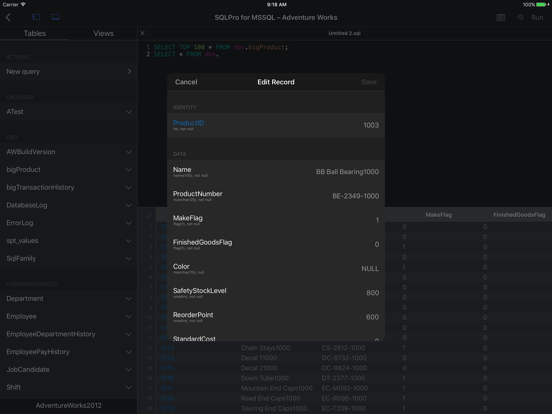Edit the Name field BB Ball Bearing1000
The width and height of the screenshot is (552, 414).
click(347, 172)
